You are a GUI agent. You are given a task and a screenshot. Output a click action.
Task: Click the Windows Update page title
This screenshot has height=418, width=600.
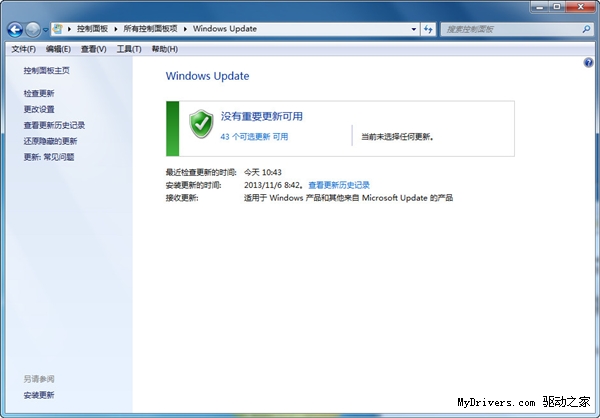[x=207, y=76]
